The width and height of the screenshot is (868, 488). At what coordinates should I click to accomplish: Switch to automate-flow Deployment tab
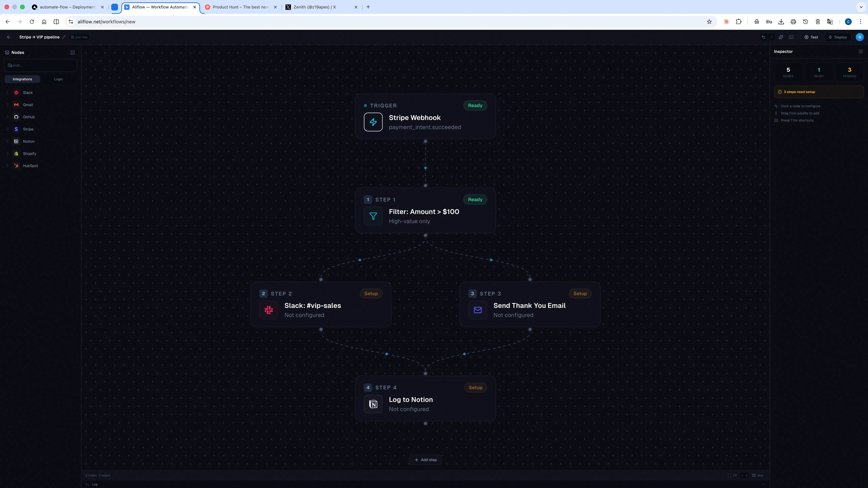67,7
